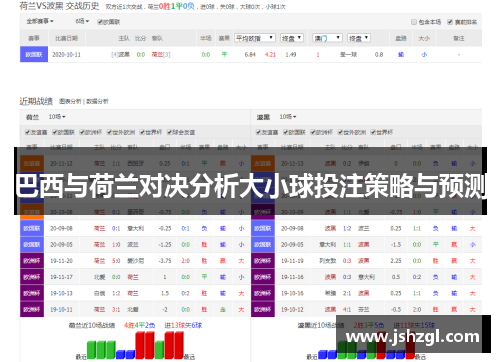The height and width of the screenshot is (362, 500).
Task: Click team 波黑 in the 2020-10-11 row
Action: point(124,55)
